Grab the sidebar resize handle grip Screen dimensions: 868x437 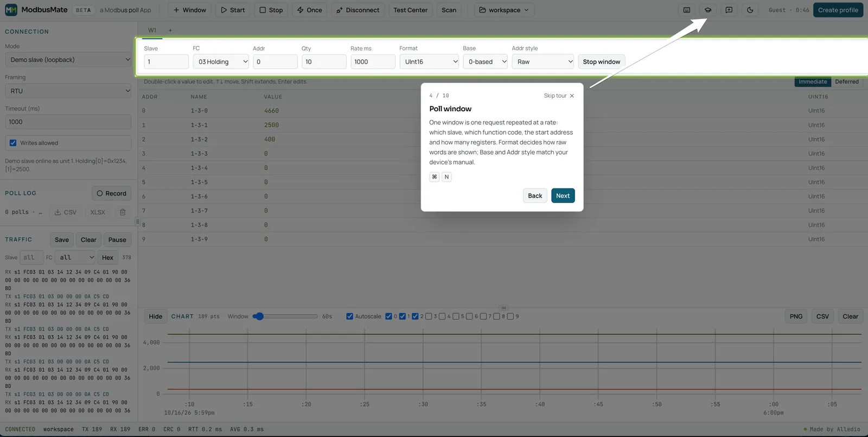137,222
